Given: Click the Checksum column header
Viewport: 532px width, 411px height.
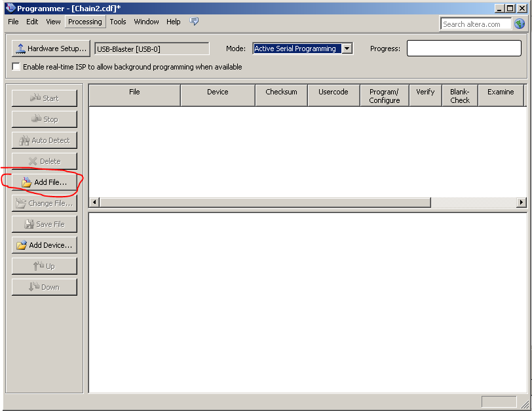Looking at the screenshot, I should (x=281, y=92).
